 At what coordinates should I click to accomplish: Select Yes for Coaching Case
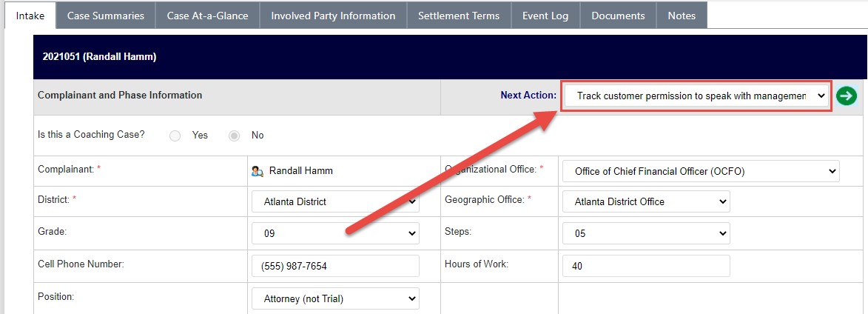175,136
